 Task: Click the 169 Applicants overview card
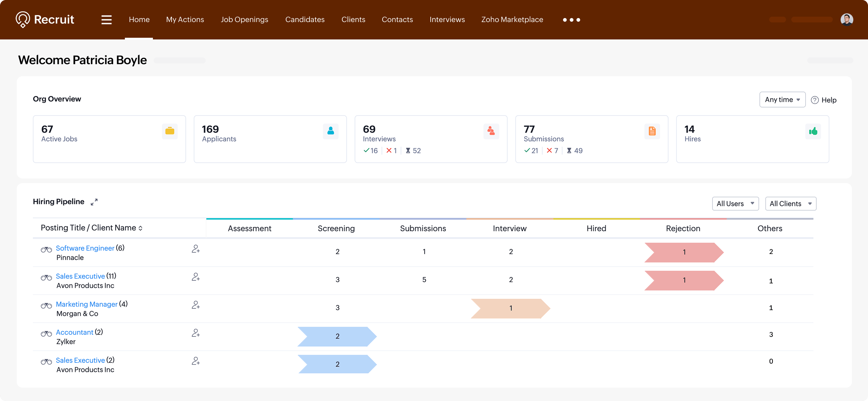tap(270, 139)
